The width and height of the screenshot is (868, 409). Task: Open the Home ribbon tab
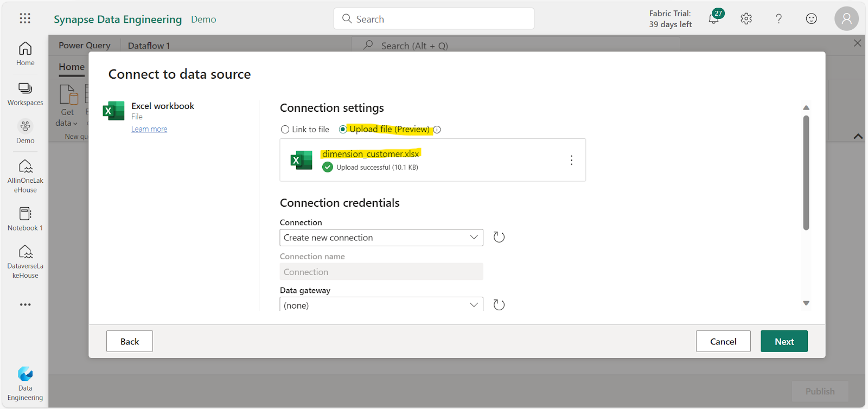point(72,67)
